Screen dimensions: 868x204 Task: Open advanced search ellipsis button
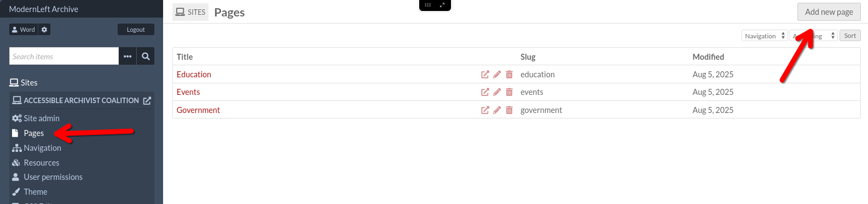point(128,56)
